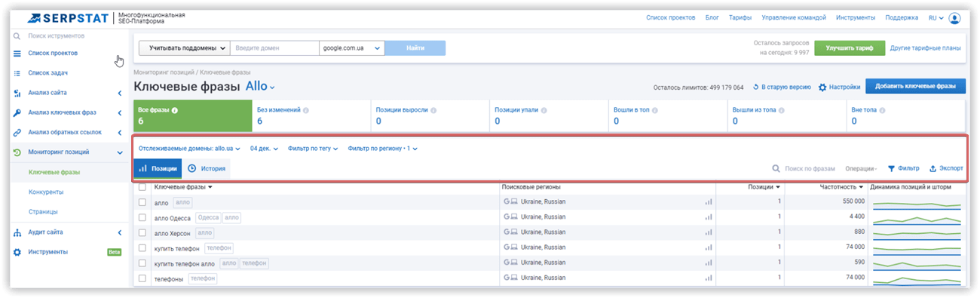Click the info icon beside Позиции упали
Screen dimensions: 980x298
coord(544,110)
